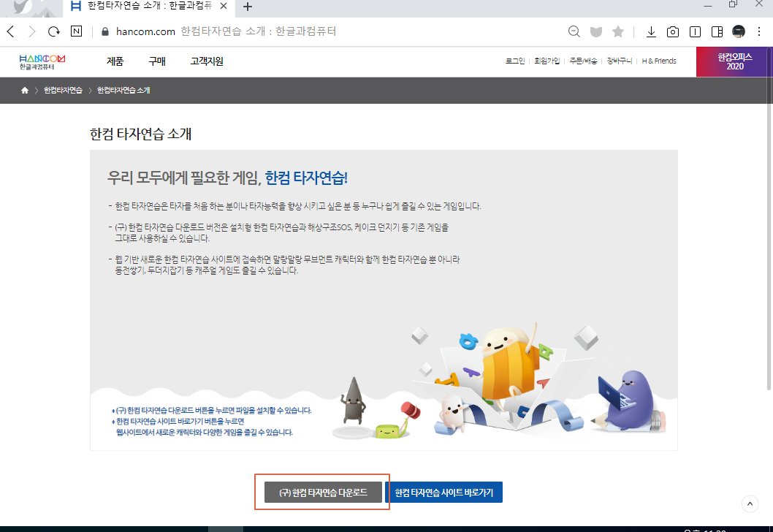Select the 한컴타자연습 소개 : 한글과컴퓨터 tab

click(x=148, y=7)
